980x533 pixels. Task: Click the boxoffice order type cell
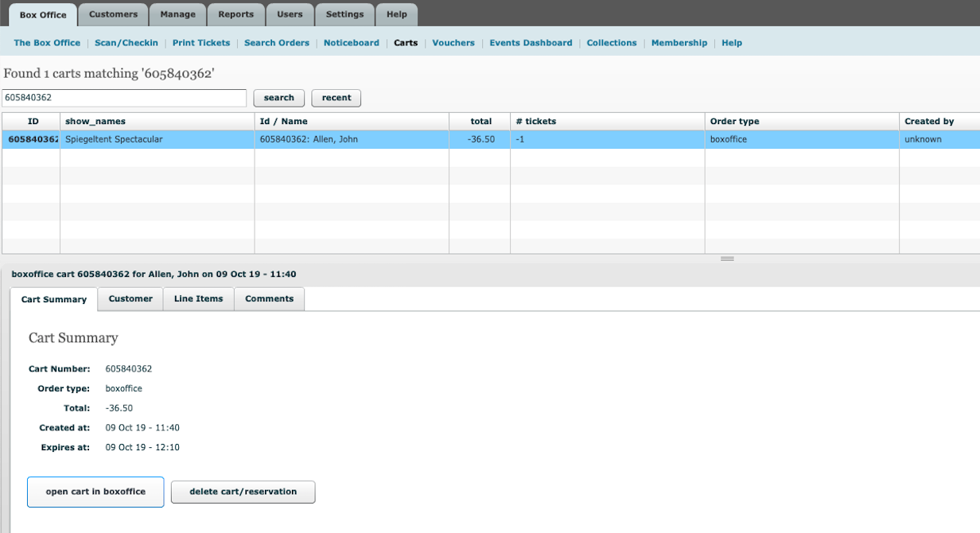[803, 139]
